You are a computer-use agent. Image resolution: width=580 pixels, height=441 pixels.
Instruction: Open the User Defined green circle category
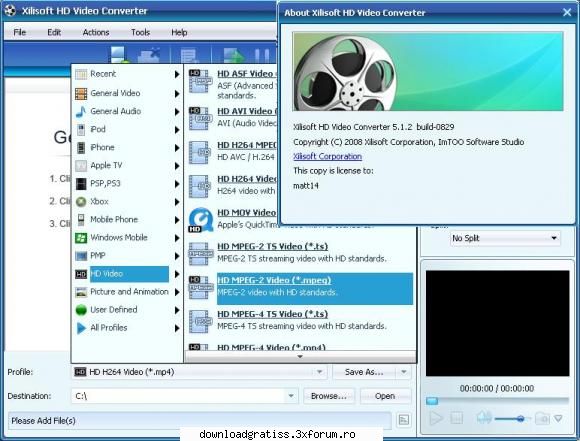click(x=81, y=310)
